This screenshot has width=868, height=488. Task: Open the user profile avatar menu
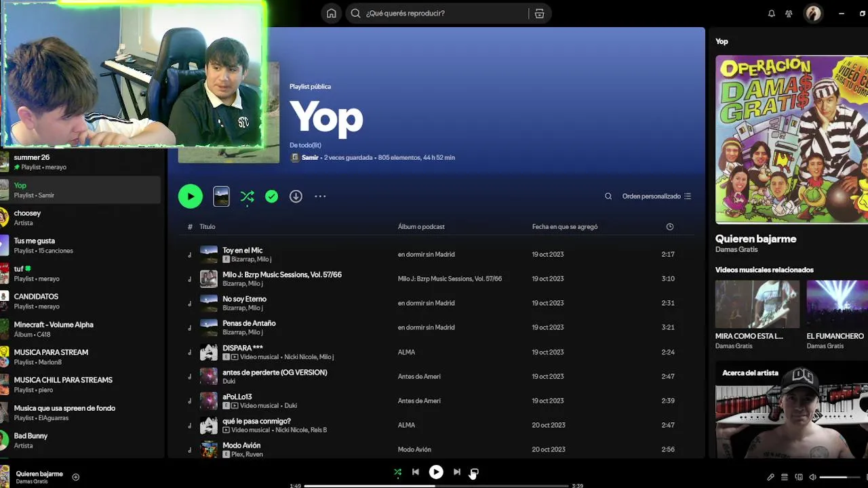click(813, 14)
